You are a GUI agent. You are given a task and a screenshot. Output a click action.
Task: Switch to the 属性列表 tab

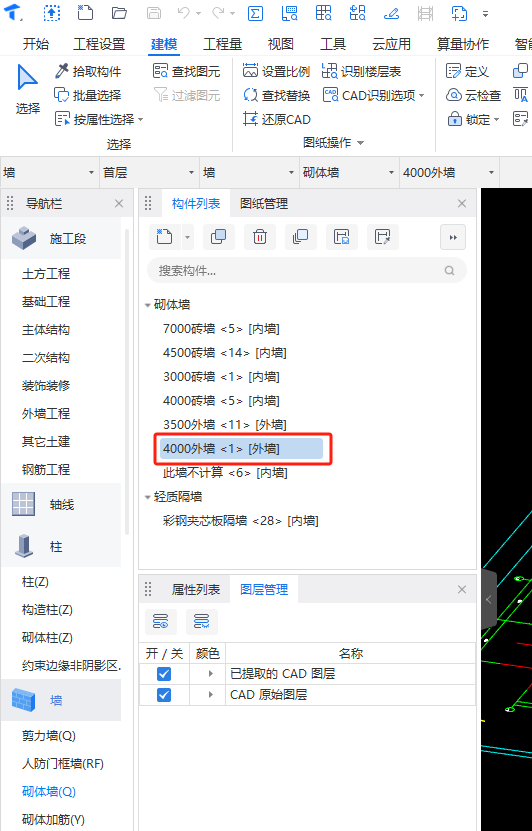(196, 589)
